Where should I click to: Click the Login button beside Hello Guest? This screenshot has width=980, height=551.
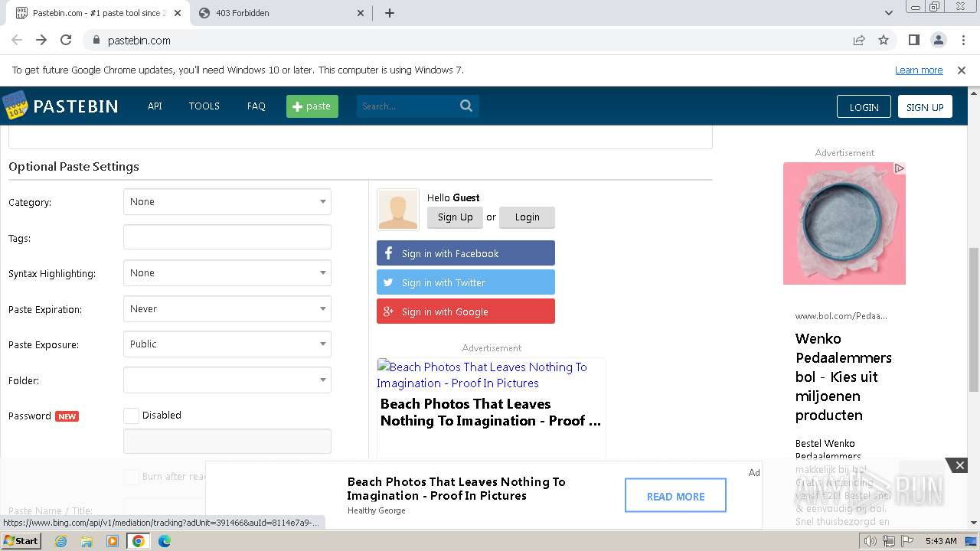click(x=527, y=217)
